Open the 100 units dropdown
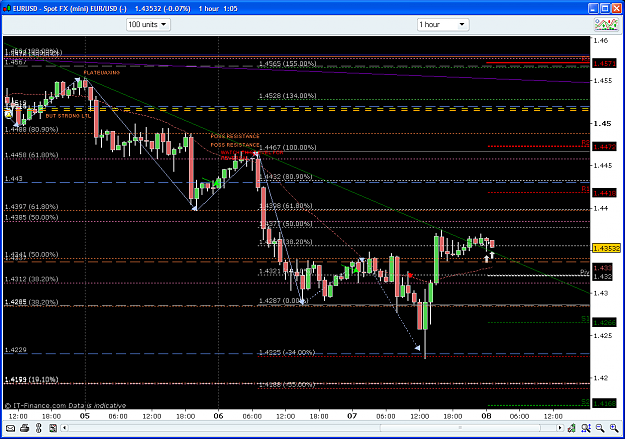Viewport: 625px width, 439px height. [x=148, y=25]
